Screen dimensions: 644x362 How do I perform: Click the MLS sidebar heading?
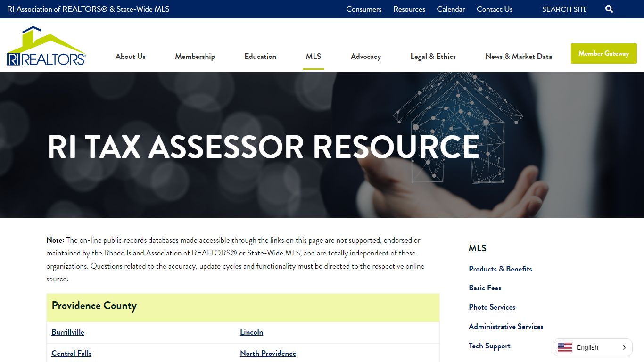pos(478,248)
